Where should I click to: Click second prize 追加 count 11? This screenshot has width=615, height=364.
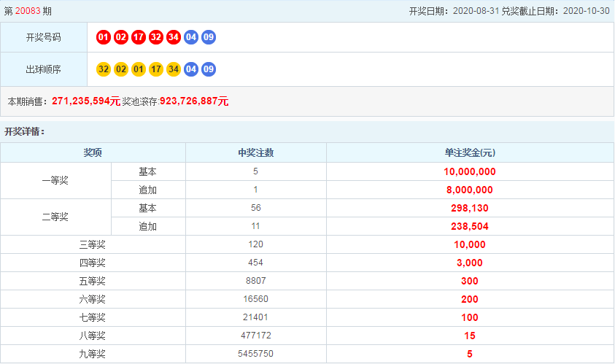pyautogui.click(x=256, y=226)
